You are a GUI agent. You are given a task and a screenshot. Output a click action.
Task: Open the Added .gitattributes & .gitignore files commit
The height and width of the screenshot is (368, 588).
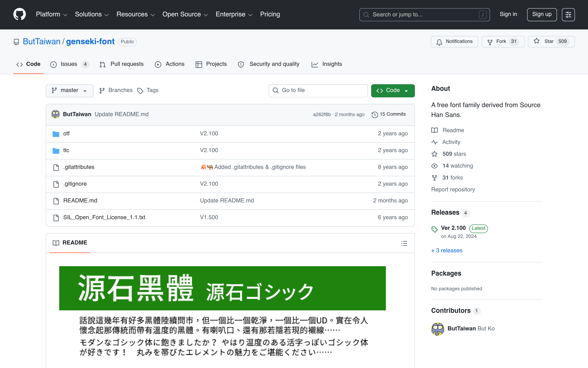(x=260, y=167)
